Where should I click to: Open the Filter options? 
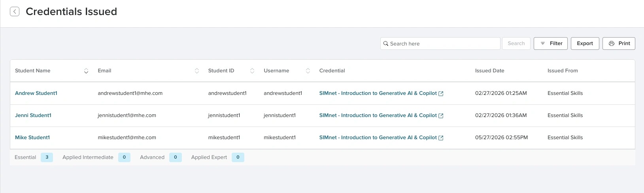[551, 44]
